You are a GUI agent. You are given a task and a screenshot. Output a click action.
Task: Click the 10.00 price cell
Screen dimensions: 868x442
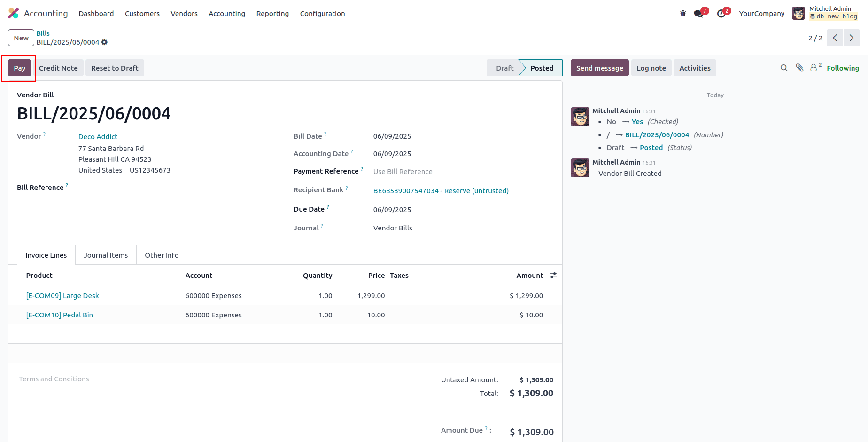[x=376, y=315]
